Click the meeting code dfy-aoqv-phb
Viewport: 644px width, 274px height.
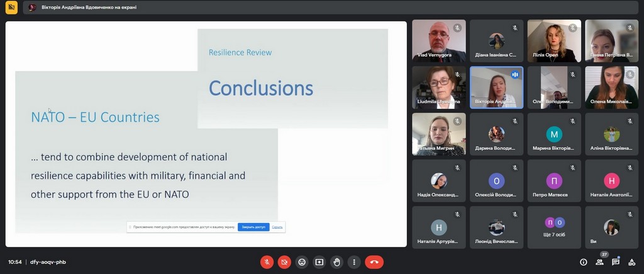[48, 262]
